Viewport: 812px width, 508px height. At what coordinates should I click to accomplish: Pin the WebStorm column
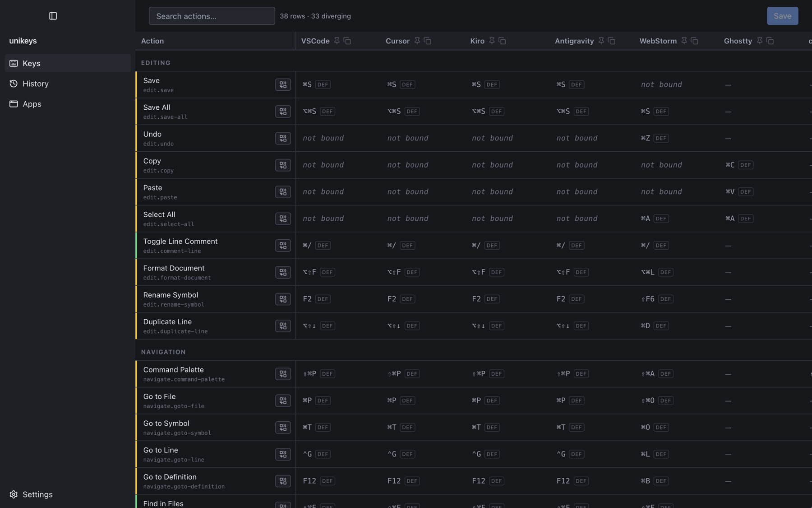click(x=684, y=41)
